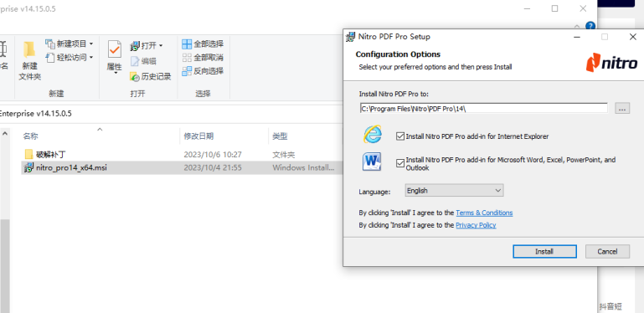The height and width of the screenshot is (313, 644).
Task: Click the browse (...) button for install path
Action: tap(622, 108)
